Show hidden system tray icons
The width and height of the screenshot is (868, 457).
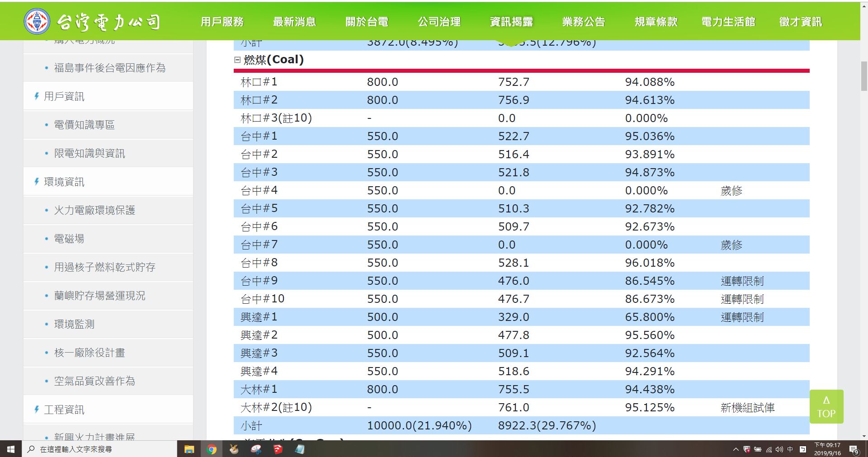tap(736, 449)
